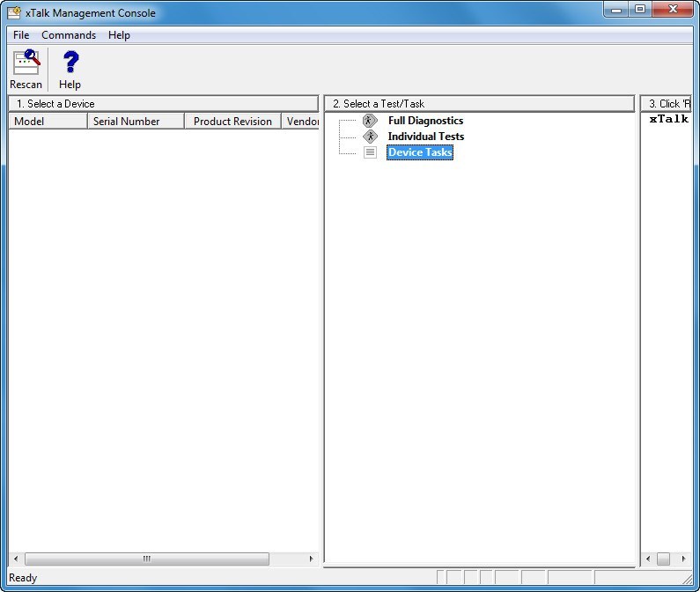
Task: Click the '3. Click' panel heading
Action: tap(666, 104)
